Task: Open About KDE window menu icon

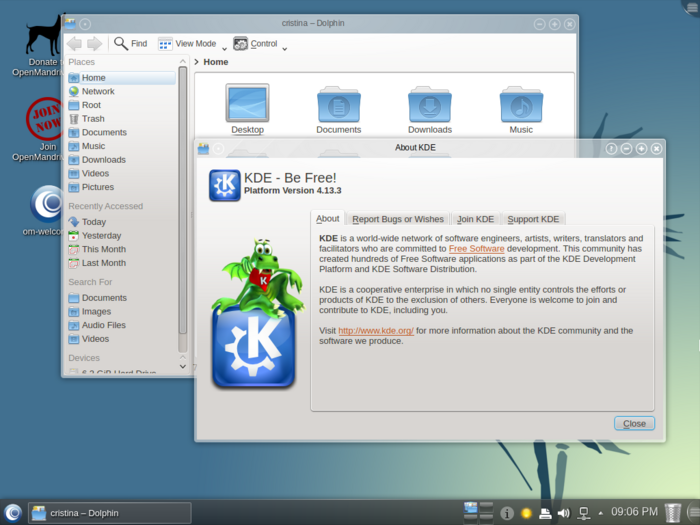Action: 204,149
